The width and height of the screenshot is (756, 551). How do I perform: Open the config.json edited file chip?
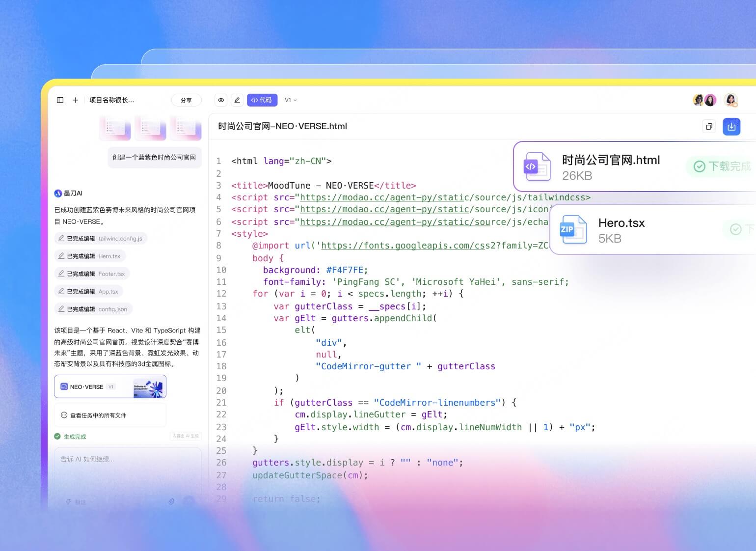[93, 309]
